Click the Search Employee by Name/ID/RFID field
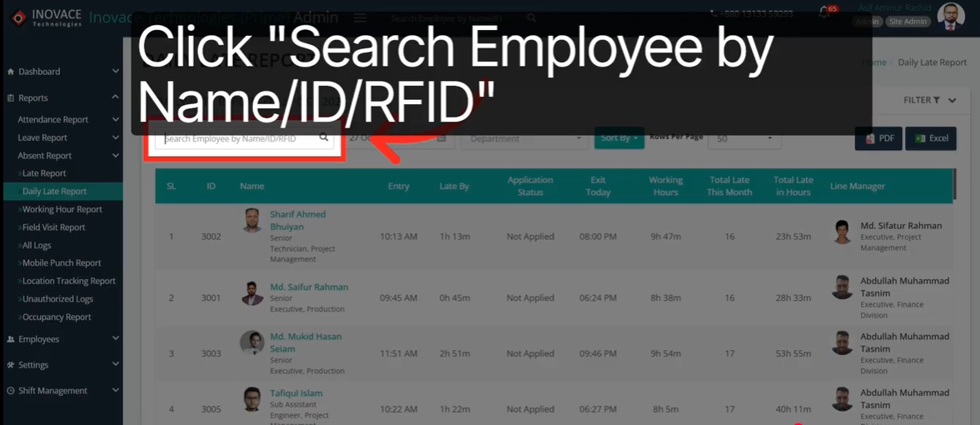The width and height of the screenshot is (980, 425). coord(244,139)
